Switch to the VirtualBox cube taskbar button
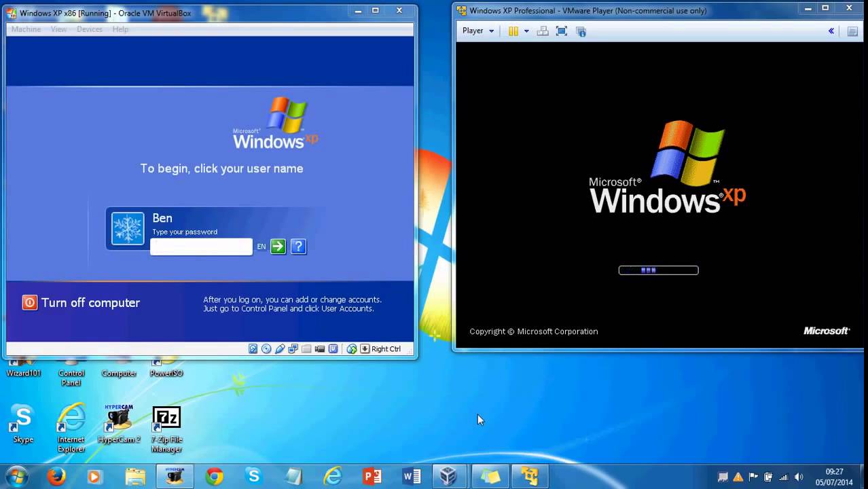This screenshot has width=868, height=489. click(448, 477)
